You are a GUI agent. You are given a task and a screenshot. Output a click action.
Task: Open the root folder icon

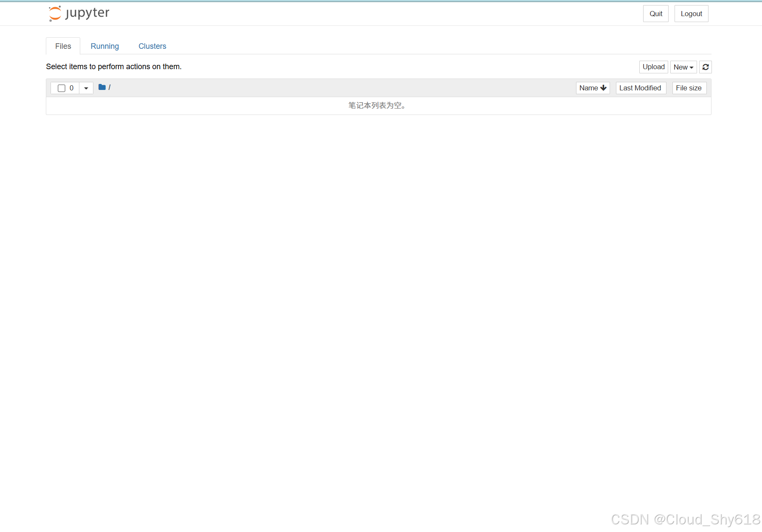coord(102,87)
